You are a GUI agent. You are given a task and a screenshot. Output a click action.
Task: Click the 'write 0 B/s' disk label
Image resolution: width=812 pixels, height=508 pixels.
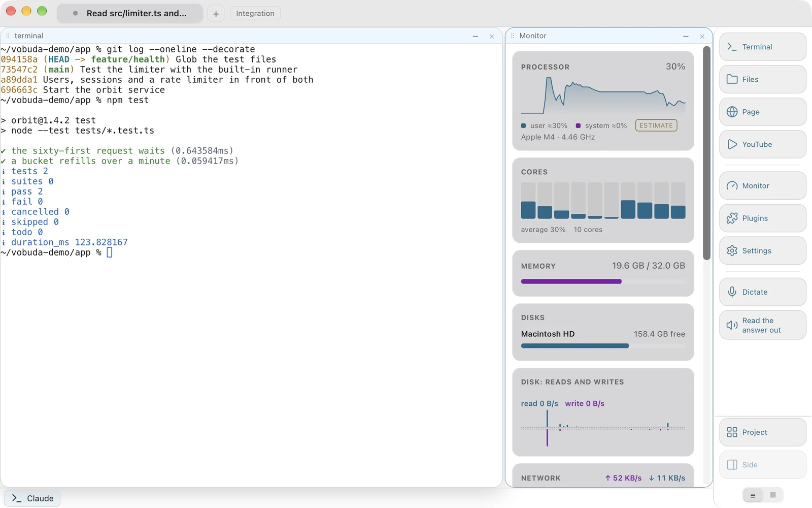point(585,403)
